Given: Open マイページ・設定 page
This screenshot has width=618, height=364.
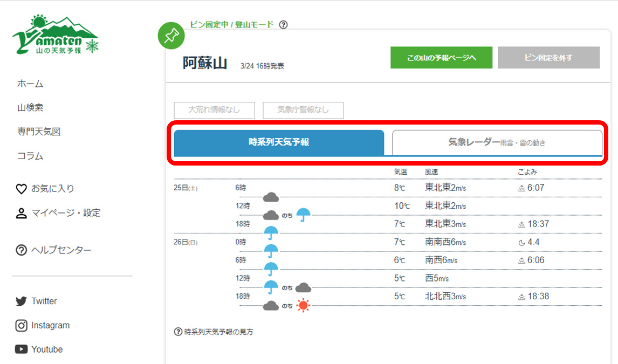Looking at the screenshot, I should pos(66,213).
